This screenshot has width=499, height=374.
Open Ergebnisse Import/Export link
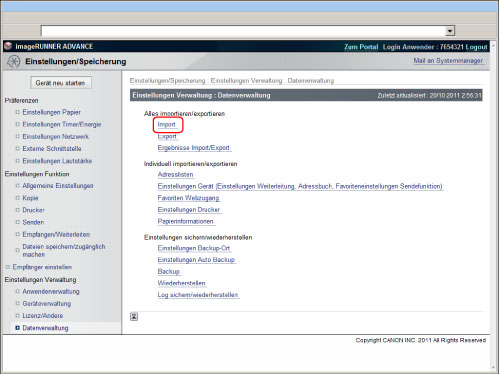194,148
